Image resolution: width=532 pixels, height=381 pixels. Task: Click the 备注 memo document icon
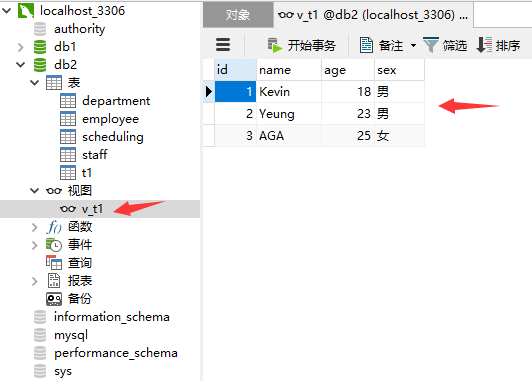[x=366, y=45]
